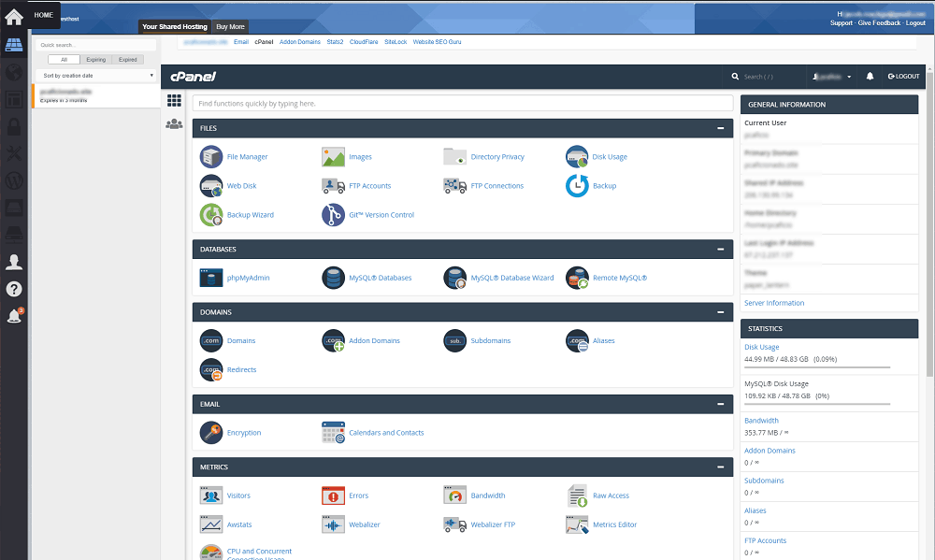
Task: Open the Awstats chart icon
Action: [x=211, y=524]
